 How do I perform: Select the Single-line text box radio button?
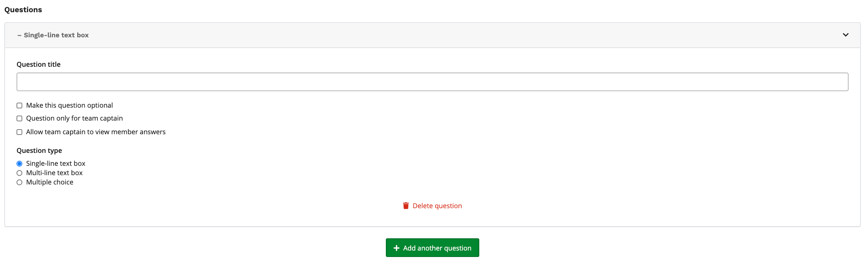[x=19, y=164]
